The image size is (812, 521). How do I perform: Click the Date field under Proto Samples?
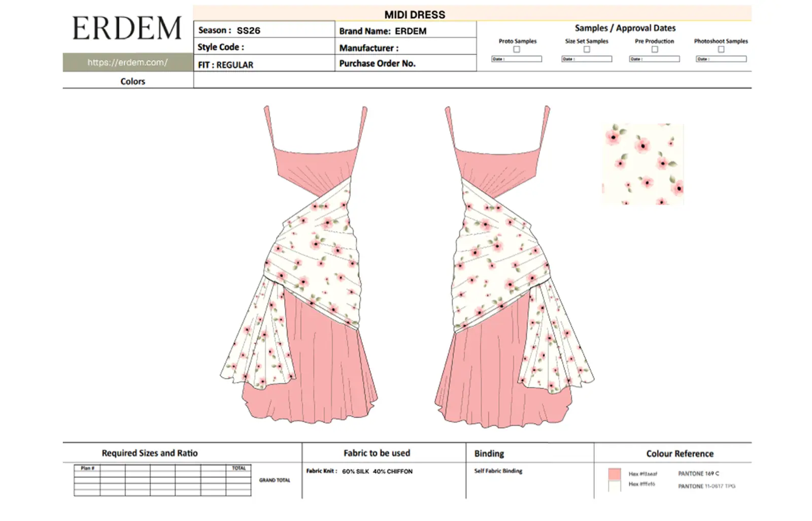pyautogui.click(x=517, y=59)
